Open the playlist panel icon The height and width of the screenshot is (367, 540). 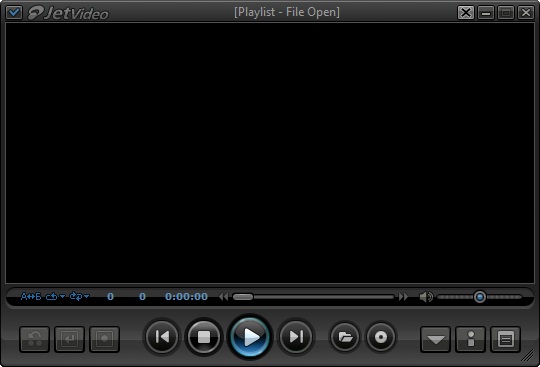click(x=505, y=339)
